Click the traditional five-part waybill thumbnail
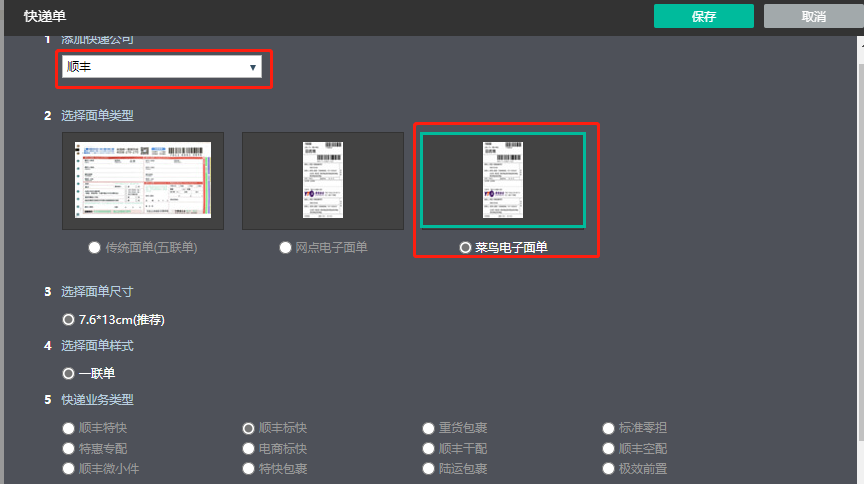 143,180
